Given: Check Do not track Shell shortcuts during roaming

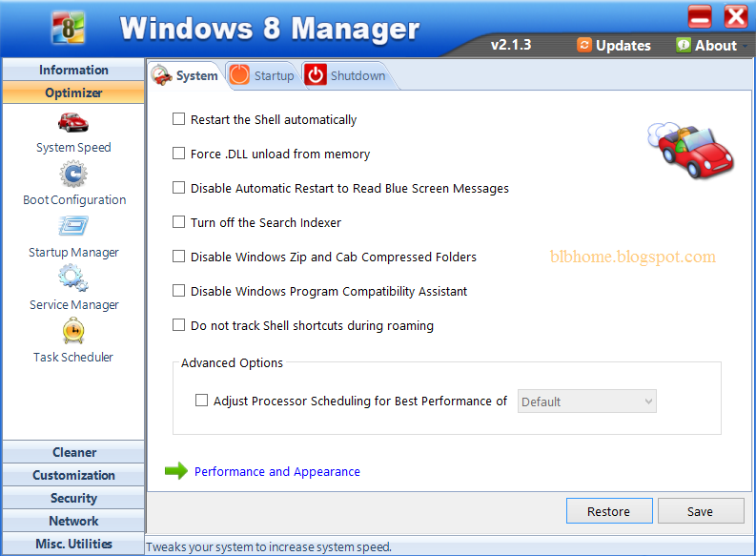Looking at the screenshot, I should [178, 324].
